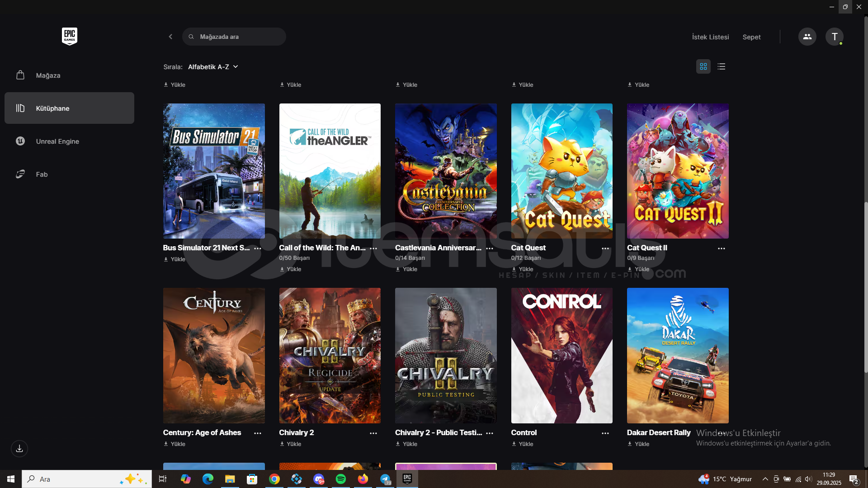Open the Fab section
The image size is (868, 488).
[x=69, y=174]
